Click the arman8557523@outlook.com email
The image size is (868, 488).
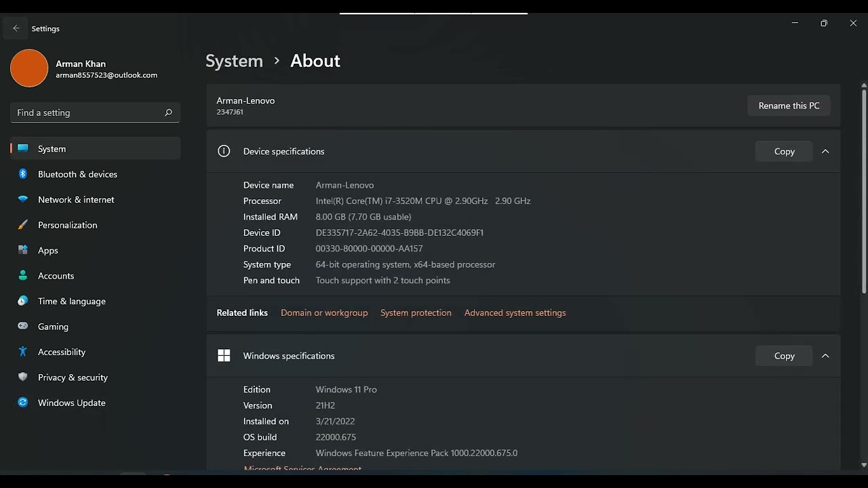coord(106,75)
